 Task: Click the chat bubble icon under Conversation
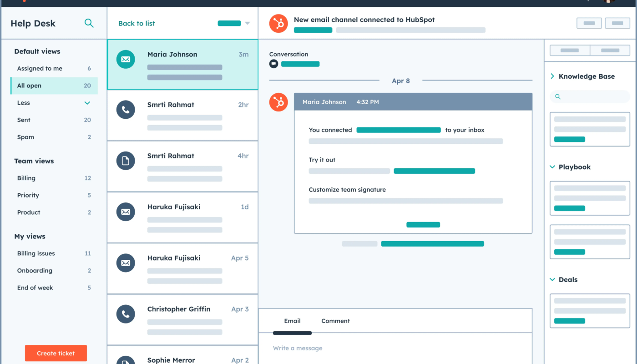273,64
